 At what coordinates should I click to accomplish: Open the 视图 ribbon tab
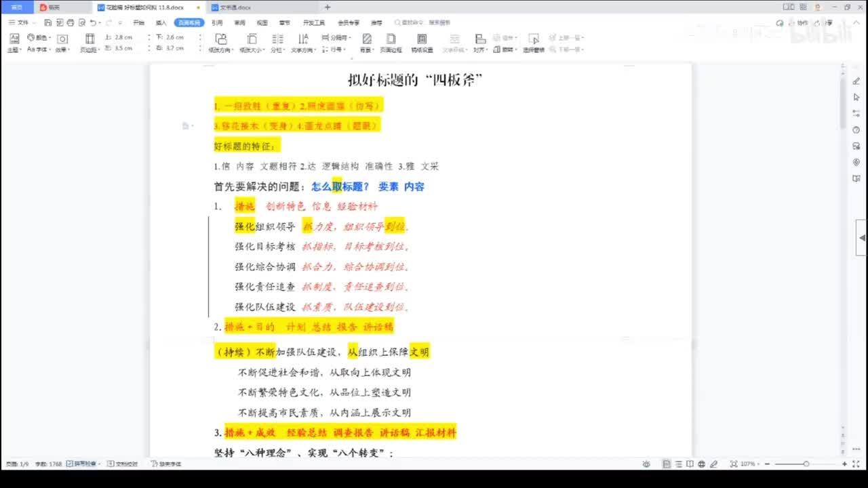[x=262, y=22]
